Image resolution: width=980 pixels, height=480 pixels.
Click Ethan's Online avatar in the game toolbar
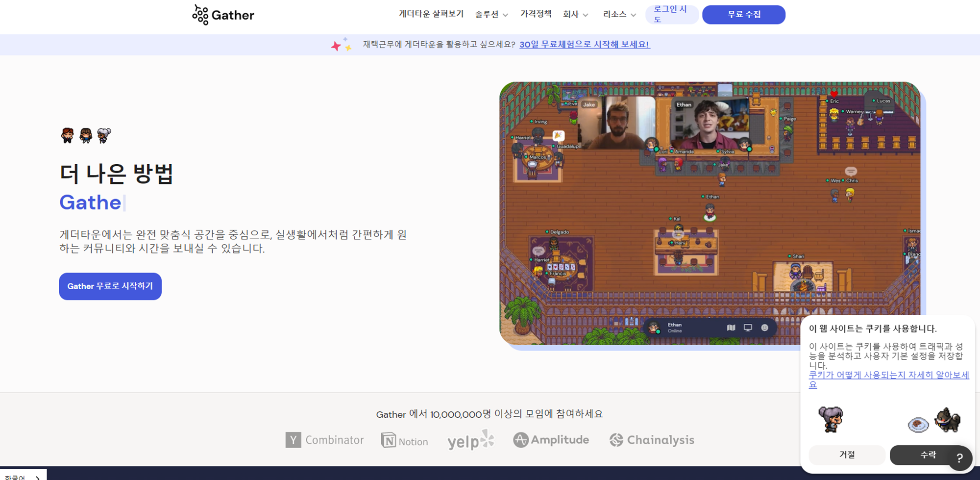(654, 328)
